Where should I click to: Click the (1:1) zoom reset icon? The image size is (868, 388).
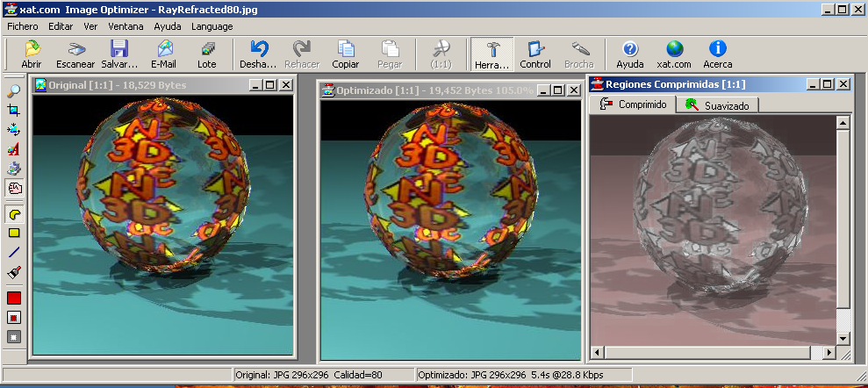[441, 49]
